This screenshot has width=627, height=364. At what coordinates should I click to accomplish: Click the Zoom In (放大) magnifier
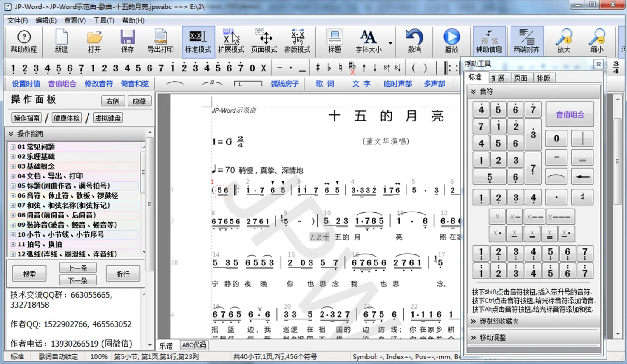pos(564,41)
